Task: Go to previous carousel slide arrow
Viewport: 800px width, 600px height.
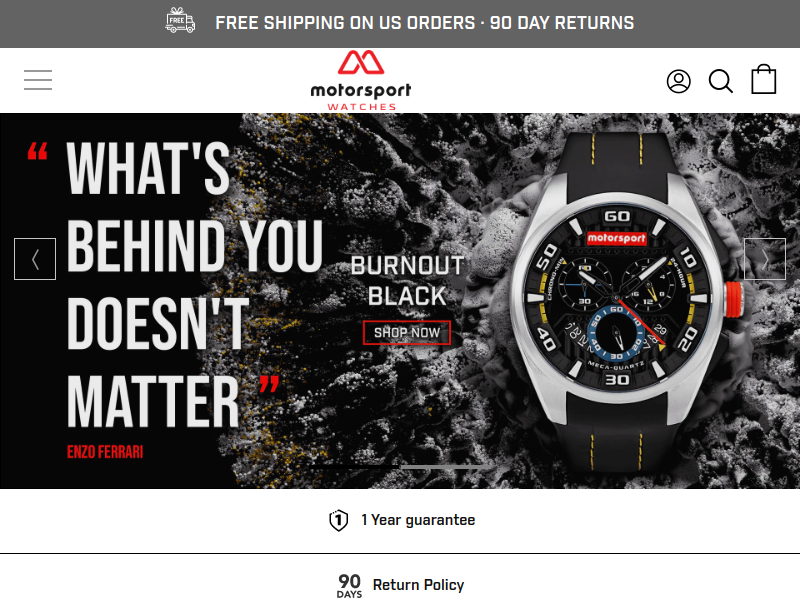Action: tap(35, 259)
